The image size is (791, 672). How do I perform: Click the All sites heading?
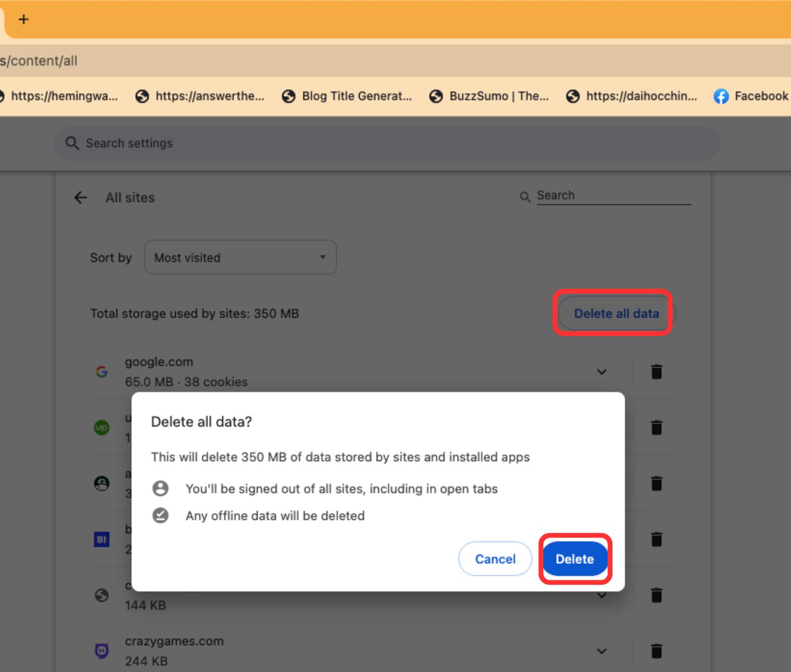(130, 198)
